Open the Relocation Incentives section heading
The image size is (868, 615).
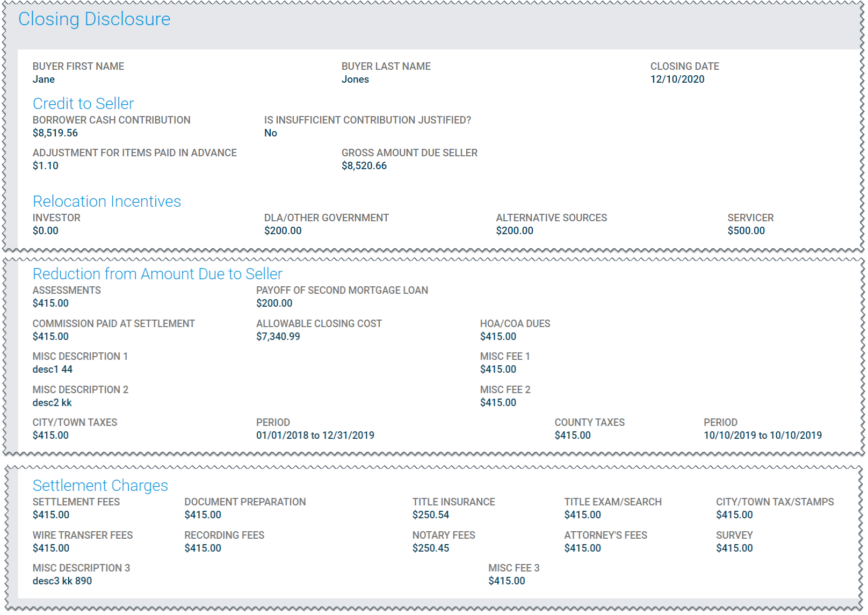tap(107, 201)
